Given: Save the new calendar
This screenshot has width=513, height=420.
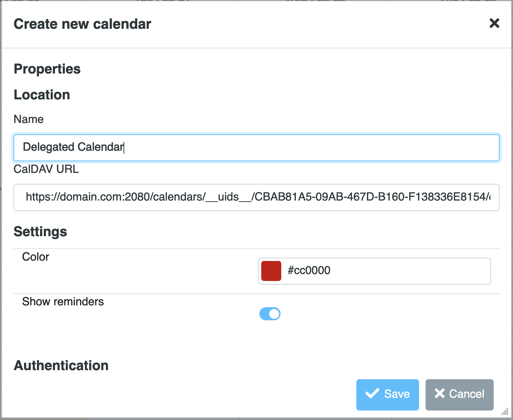Looking at the screenshot, I should 387,395.
